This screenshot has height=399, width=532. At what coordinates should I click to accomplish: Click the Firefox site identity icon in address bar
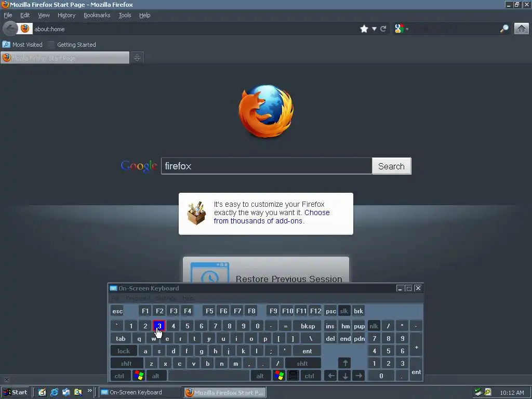tap(25, 29)
